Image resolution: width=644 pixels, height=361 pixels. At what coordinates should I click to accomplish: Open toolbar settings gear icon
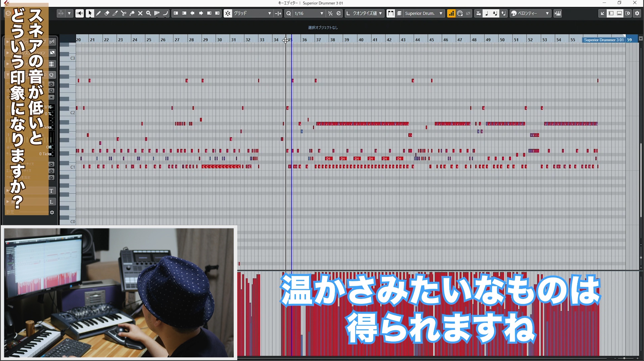(637, 13)
